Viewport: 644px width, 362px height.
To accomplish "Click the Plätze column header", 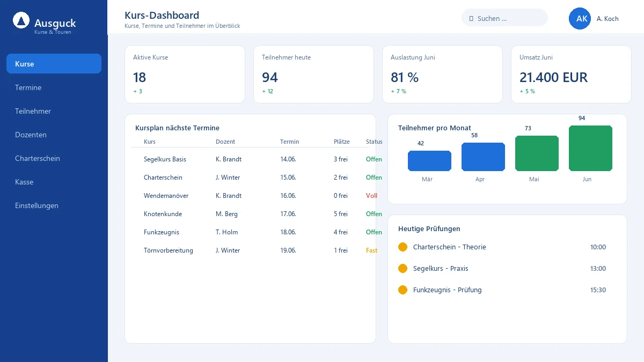I will (x=342, y=142).
